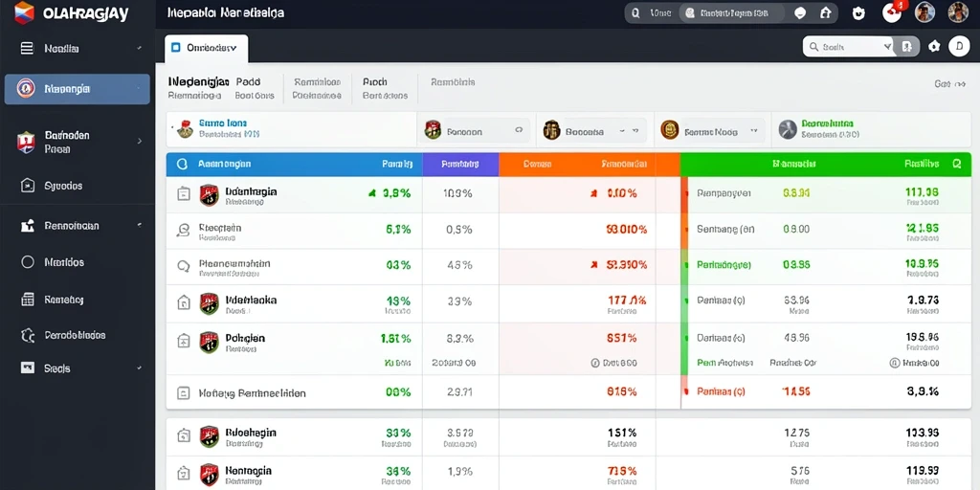The height and width of the screenshot is (490, 980).
Task: Open the Deraoeblodos sidebar item
Action: point(75,335)
